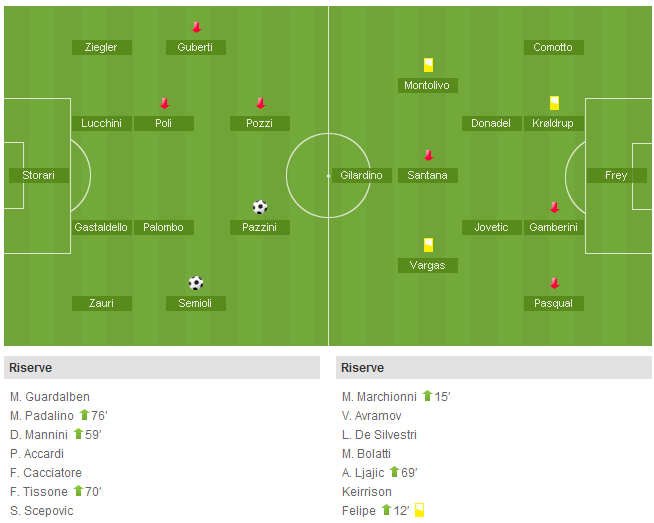The height and width of the screenshot is (523, 654).
Task: Select Jovetic player label on the pitch
Action: [492, 227]
